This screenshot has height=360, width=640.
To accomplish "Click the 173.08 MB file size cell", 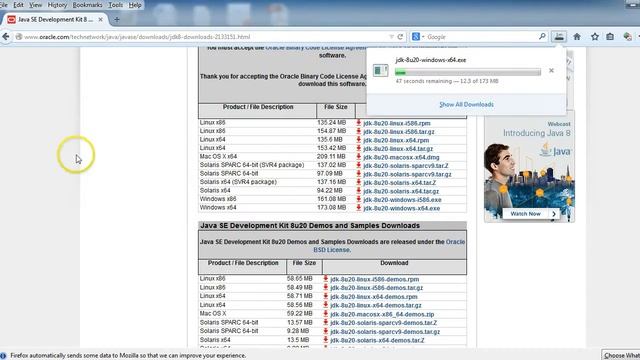I will pyautogui.click(x=331, y=208).
